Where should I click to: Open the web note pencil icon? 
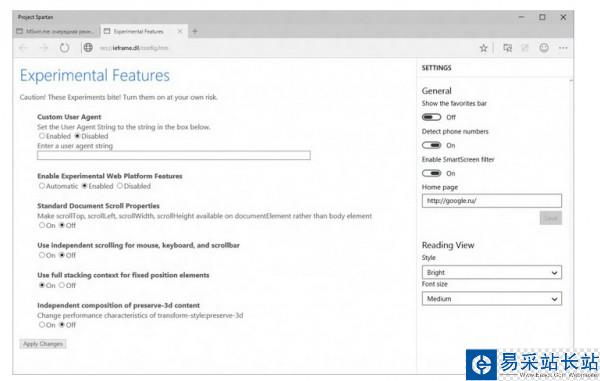pos(525,48)
